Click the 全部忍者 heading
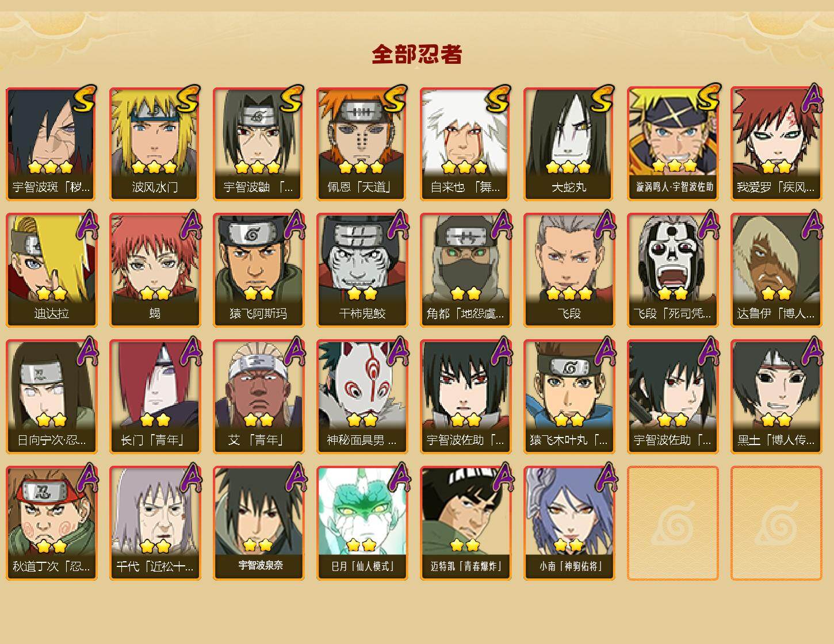The width and height of the screenshot is (834, 644). pyautogui.click(x=417, y=55)
